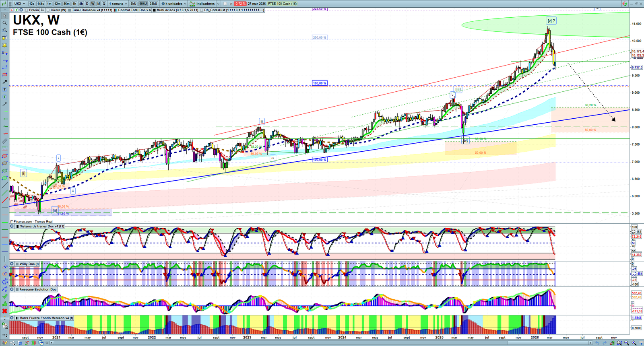644x346 pixels.
Task: Toggle the DS_CotasHist indicator checkbox
Action: [202, 10]
